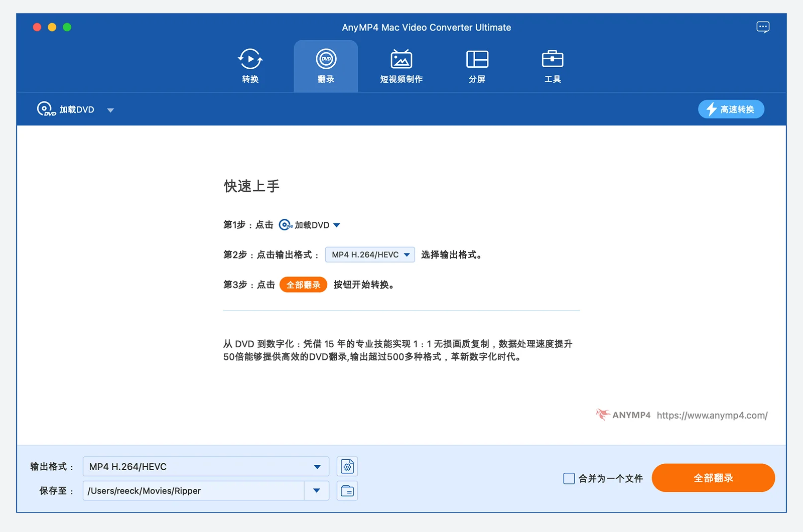
Task: Open output profile settings gear icon
Action: (x=347, y=467)
